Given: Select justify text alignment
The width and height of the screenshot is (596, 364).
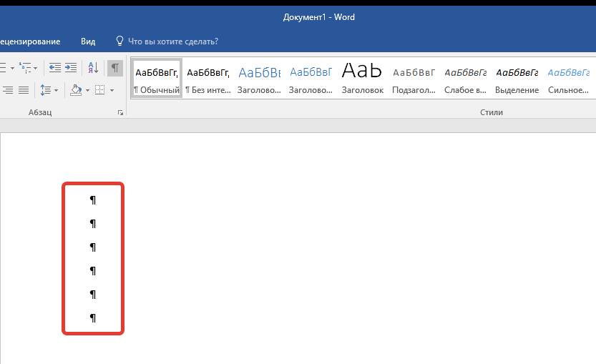Looking at the screenshot, I should [x=24, y=90].
